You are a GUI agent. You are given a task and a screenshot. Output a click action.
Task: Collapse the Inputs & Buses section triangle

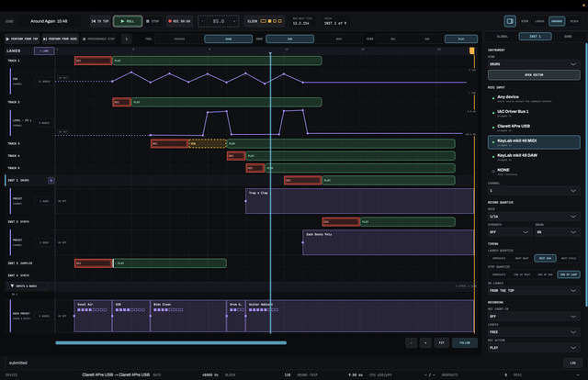pyautogui.click(x=12, y=286)
